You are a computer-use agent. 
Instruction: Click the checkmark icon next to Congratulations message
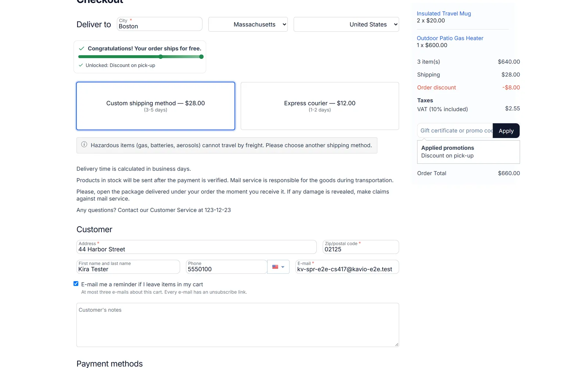82,49
